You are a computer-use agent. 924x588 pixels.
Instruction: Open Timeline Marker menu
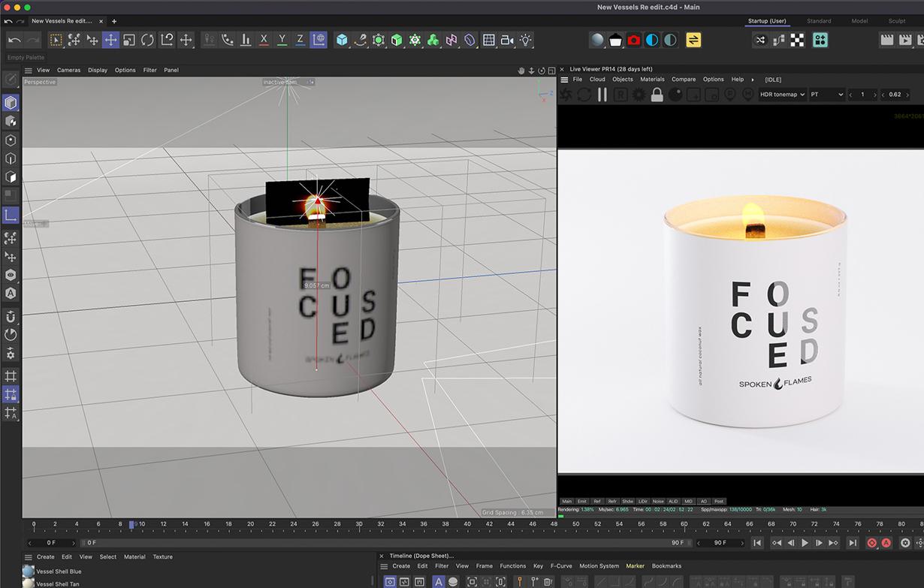click(636, 566)
